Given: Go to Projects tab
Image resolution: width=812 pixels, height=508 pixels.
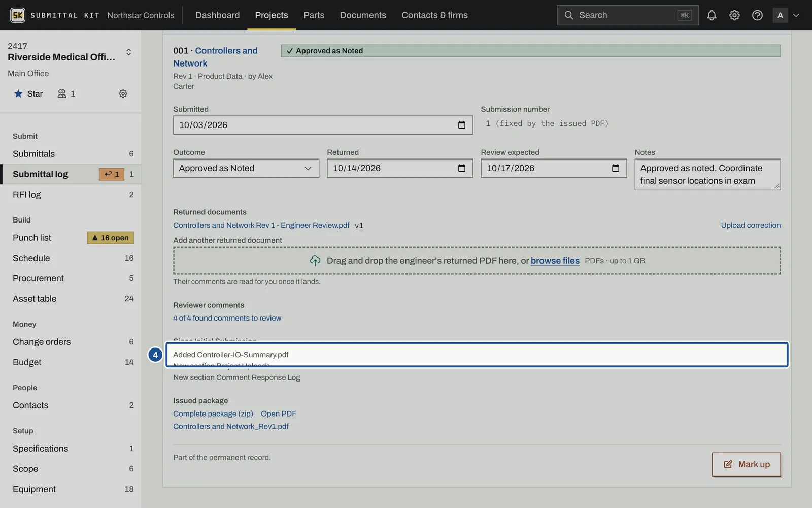Looking at the screenshot, I should pos(272,15).
